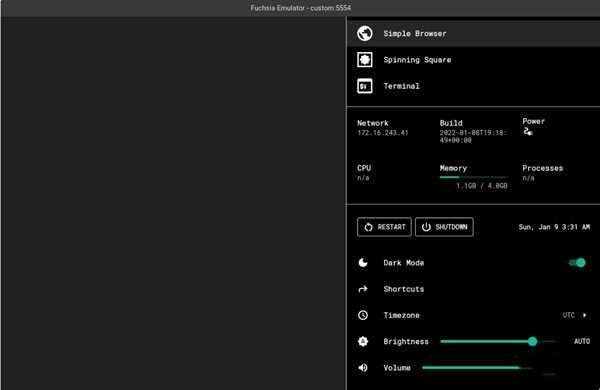The image size is (600, 390).
Task: Select the Terminal entry
Action: (473, 86)
